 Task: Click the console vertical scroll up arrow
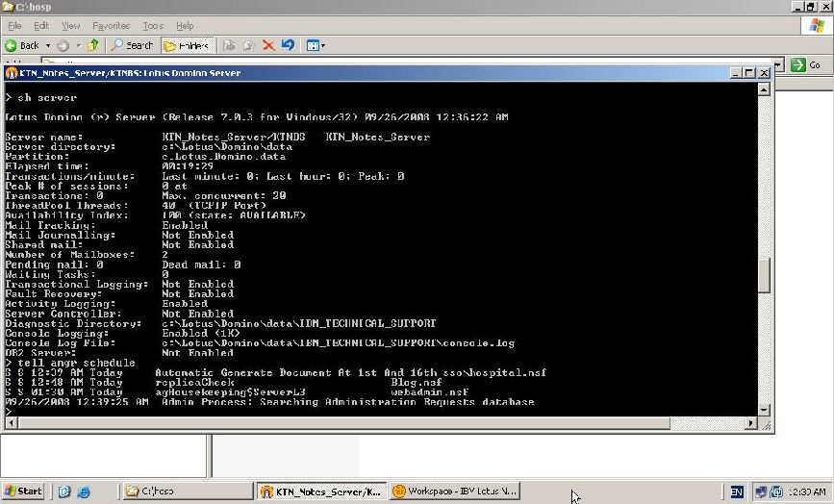tap(764, 89)
